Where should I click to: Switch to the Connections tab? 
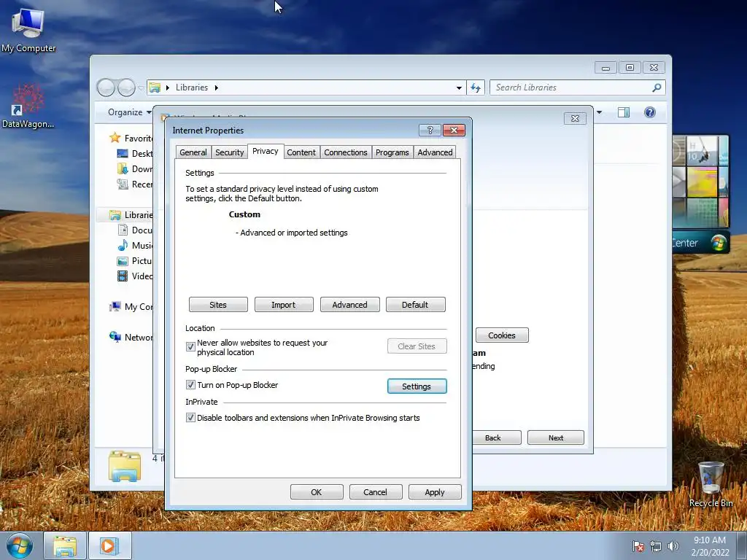[345, 152]
